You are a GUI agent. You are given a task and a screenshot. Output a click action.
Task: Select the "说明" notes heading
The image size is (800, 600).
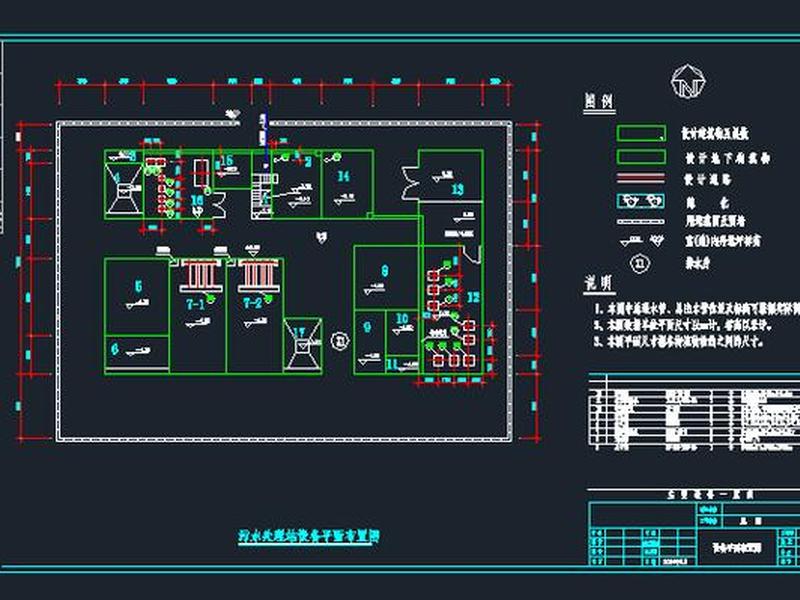pos(599,284)
